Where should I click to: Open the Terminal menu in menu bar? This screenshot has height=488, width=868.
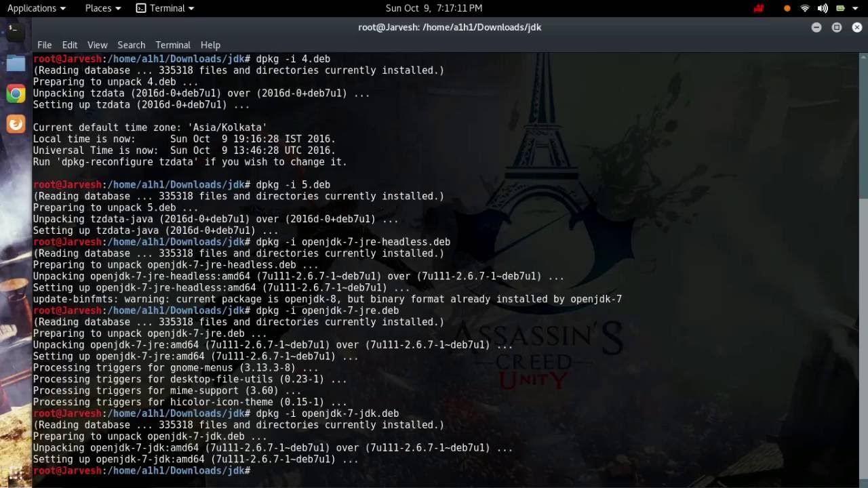coord(173,45)
